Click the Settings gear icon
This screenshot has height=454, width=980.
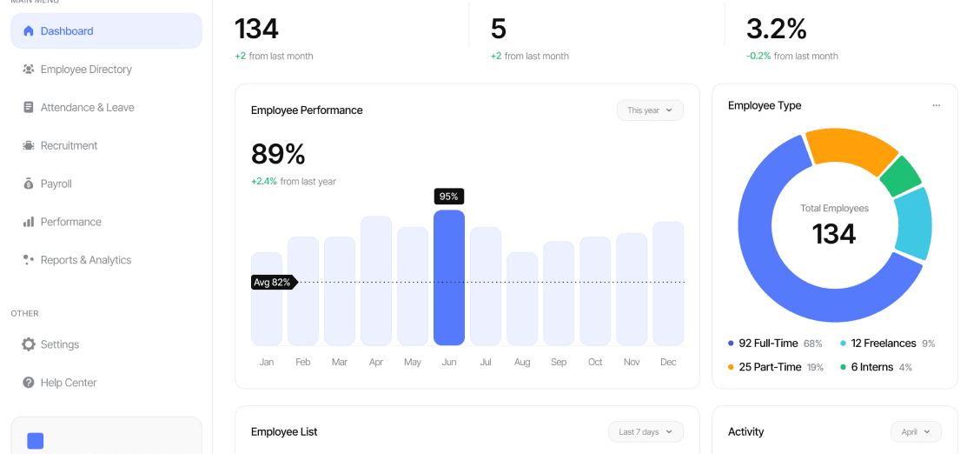[29, 344]
